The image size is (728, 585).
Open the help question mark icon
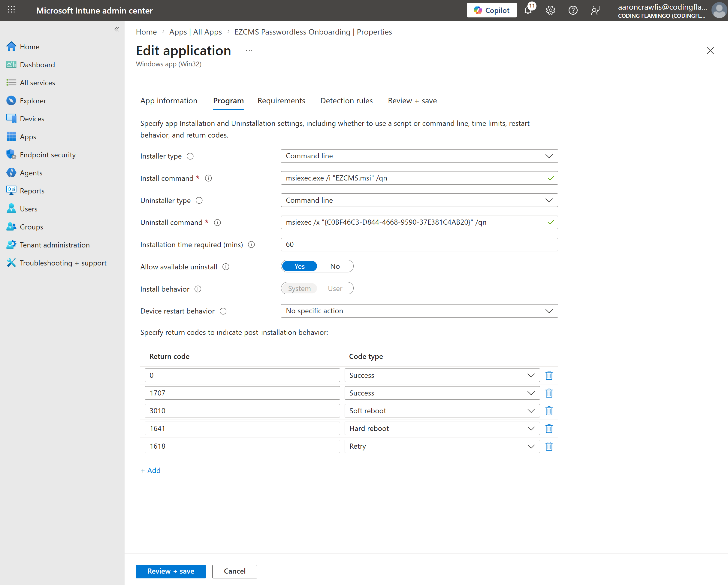click(573, 10)
